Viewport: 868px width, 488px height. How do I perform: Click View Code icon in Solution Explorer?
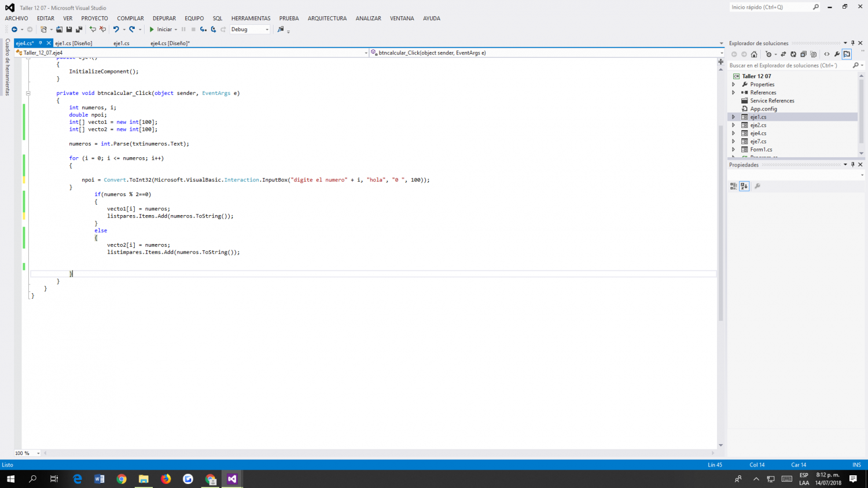(827, 54)
